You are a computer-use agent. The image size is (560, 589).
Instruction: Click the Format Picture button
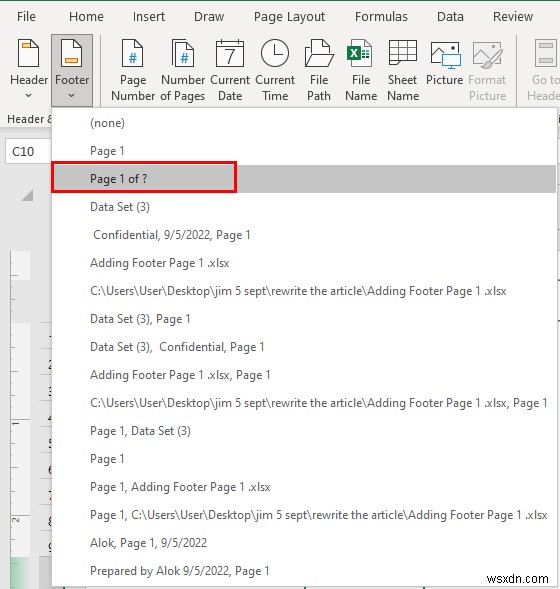click(487, 70)
